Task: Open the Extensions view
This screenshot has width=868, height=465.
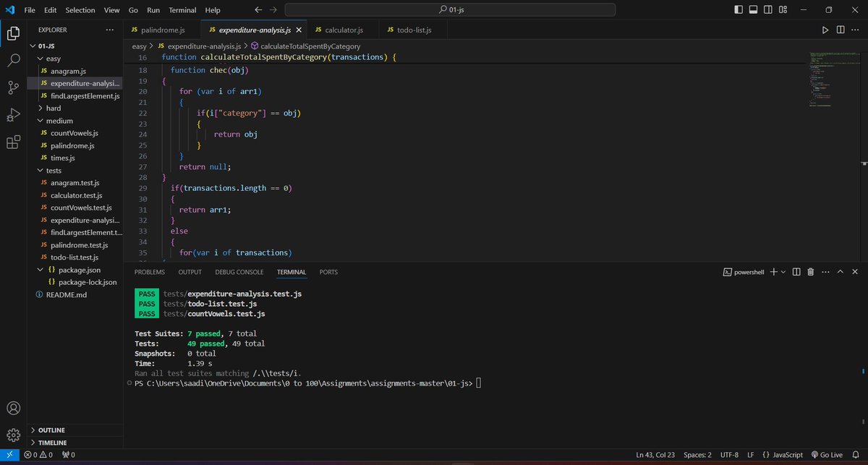Action: (13, 142)
